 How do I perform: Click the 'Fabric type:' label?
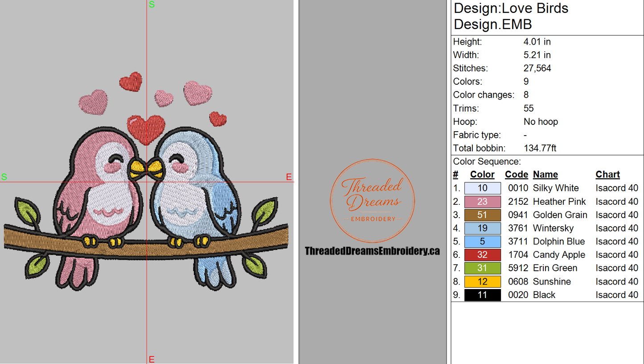[x=477, y=135]
